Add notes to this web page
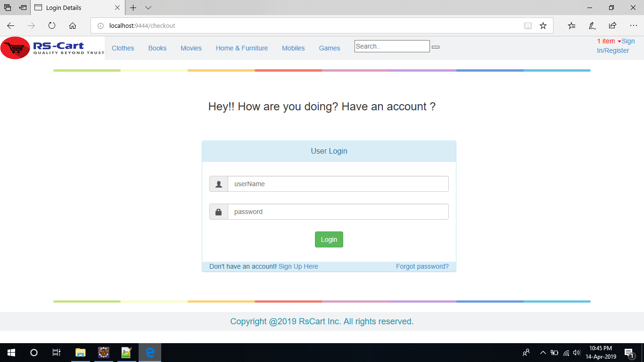The image size is (644, 362). 592,25
